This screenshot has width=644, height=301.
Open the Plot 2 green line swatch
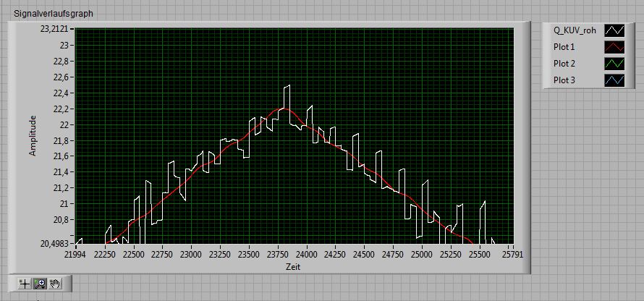click(614, 64)
